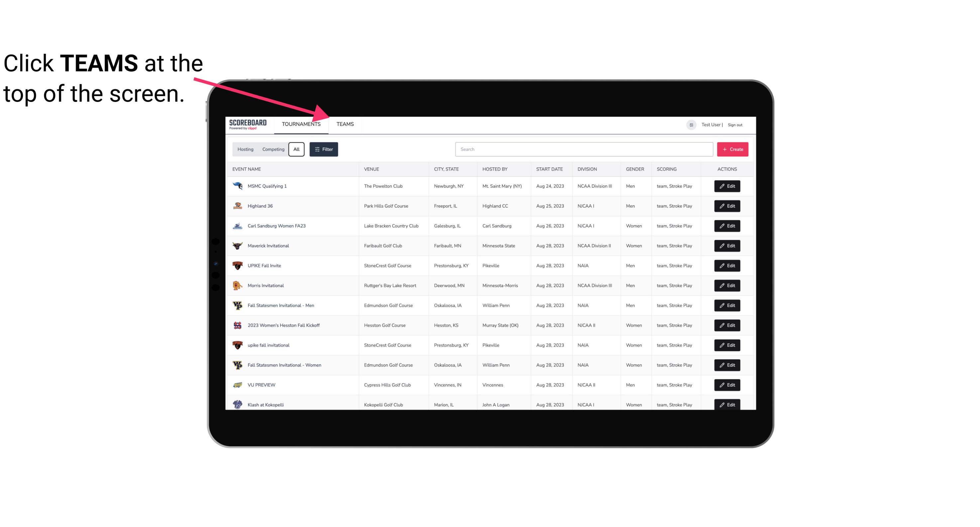Toggle the Competing filter button
980x527 pixels.
tap(272, 149)
